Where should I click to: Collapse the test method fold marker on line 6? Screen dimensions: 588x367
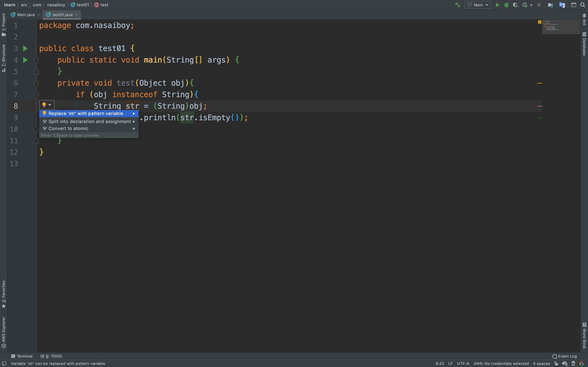tap(36, 83)
